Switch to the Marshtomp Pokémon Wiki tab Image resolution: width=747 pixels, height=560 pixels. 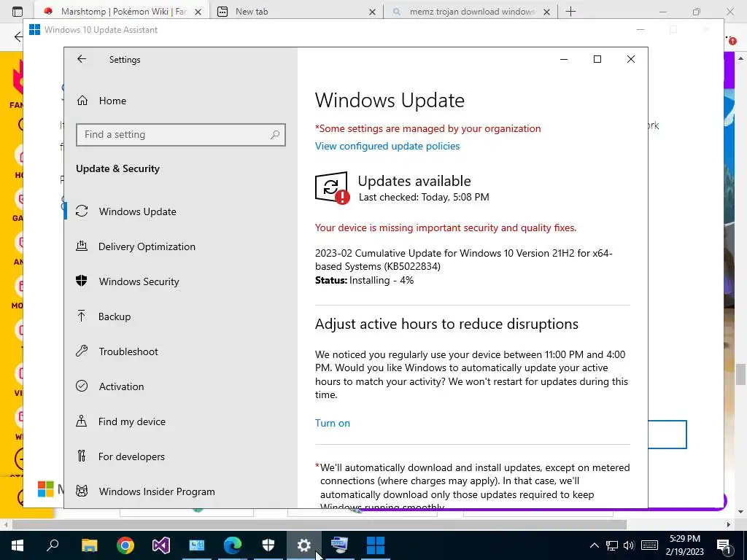click(122, 12)
